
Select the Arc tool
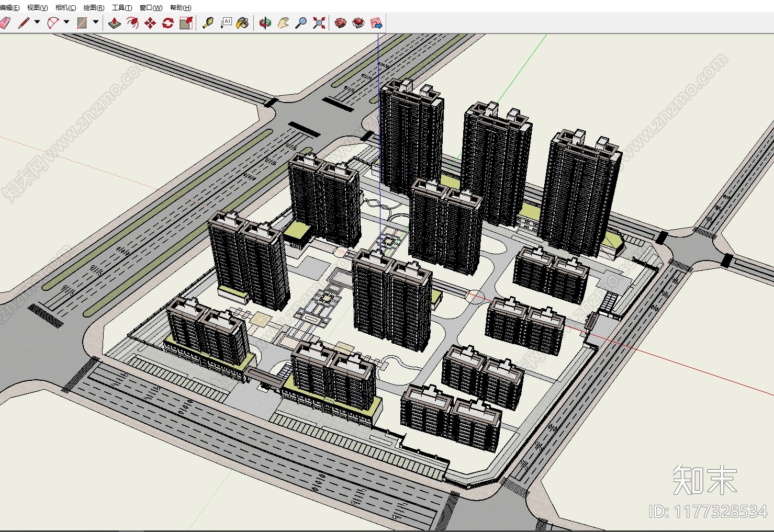pos(53,23)
